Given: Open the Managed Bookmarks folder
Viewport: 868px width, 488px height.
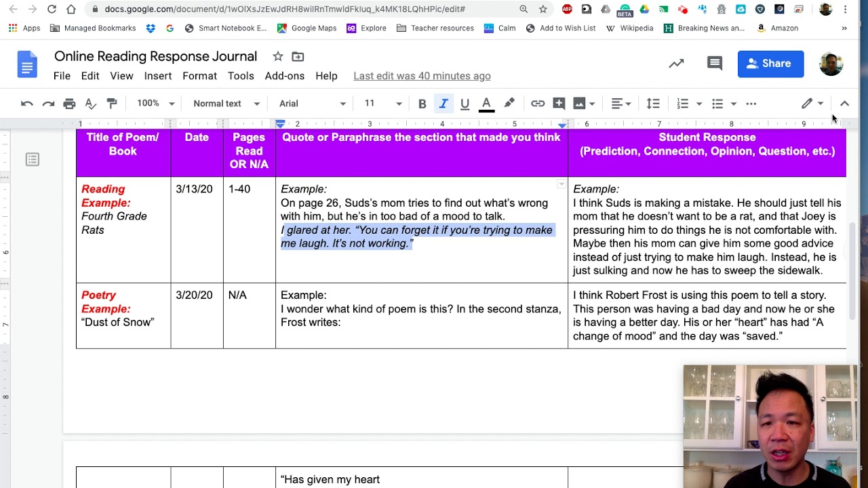Looking at the screenshot, I should [93, 28].
